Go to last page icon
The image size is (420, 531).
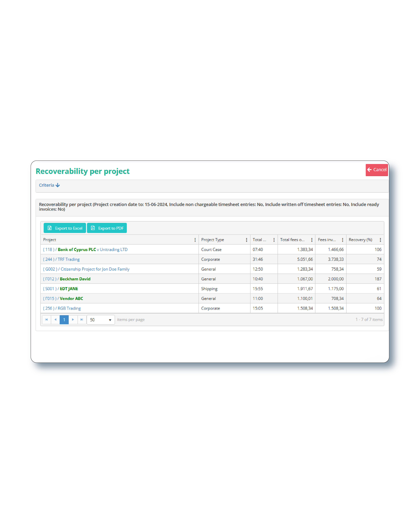pos(82,320)
